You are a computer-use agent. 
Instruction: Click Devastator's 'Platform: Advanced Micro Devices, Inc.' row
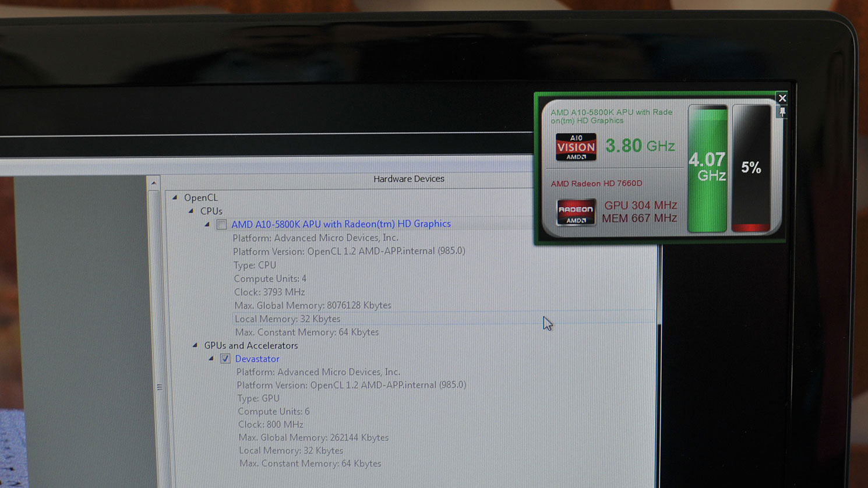pos(318,372)
